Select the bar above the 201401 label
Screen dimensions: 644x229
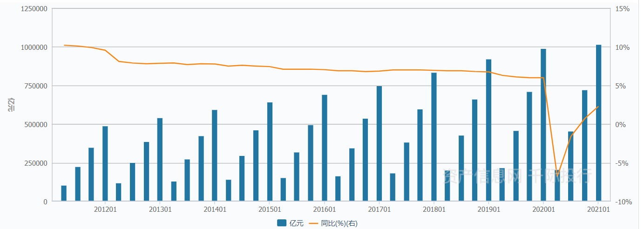(x=215, y=156)
